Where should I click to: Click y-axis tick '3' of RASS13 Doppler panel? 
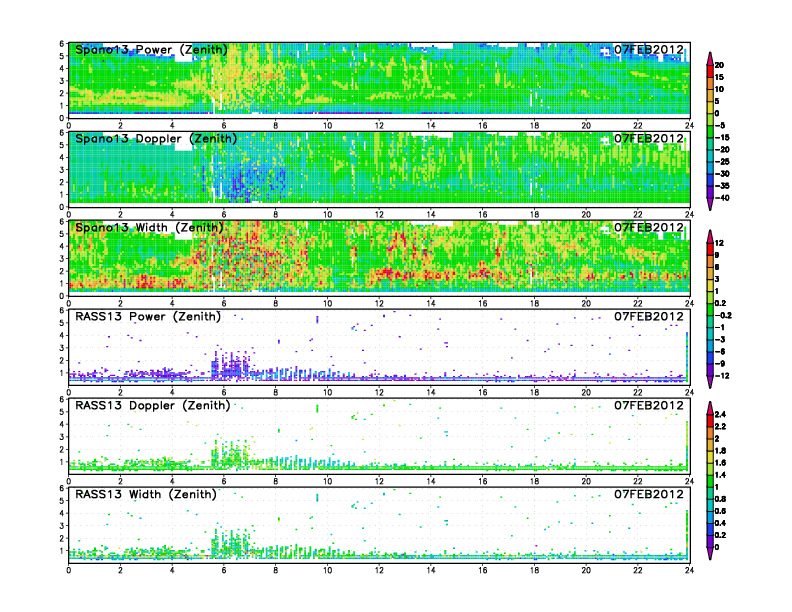tap(62, 437)
